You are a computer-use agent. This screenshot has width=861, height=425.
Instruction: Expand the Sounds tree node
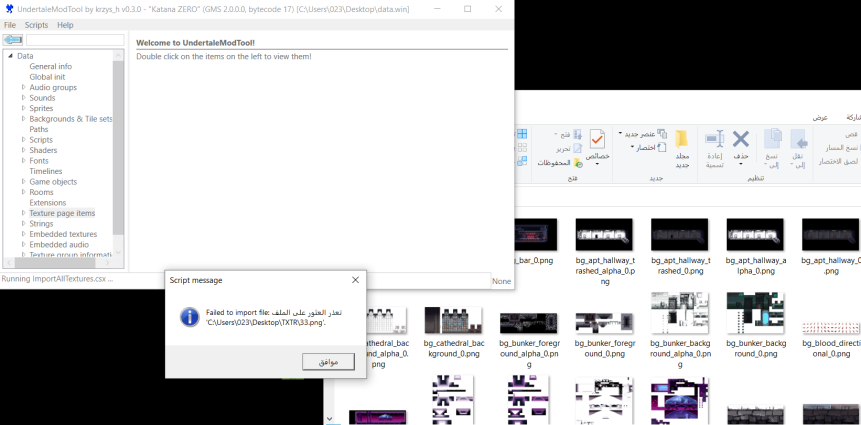pos(24,97)
